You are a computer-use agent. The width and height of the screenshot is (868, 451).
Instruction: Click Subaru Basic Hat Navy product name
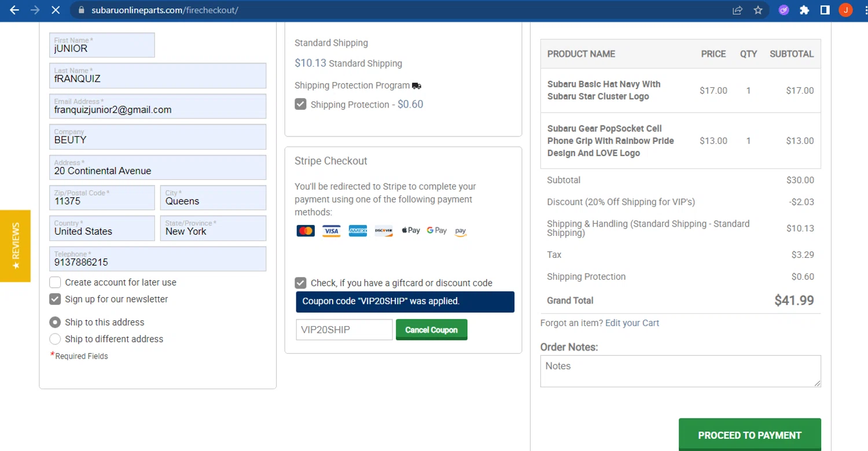(x=604, y=90)
